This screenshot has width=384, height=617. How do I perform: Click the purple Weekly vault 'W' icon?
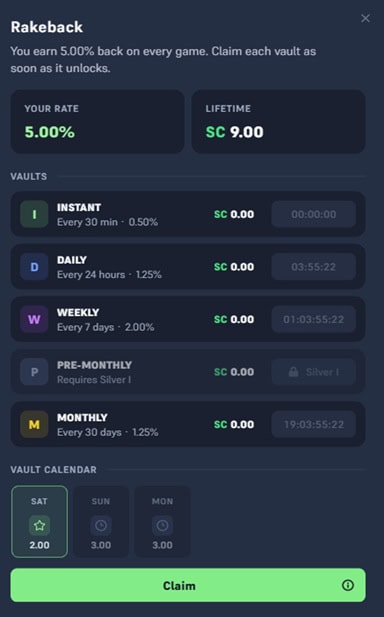[x=34, y=319]
